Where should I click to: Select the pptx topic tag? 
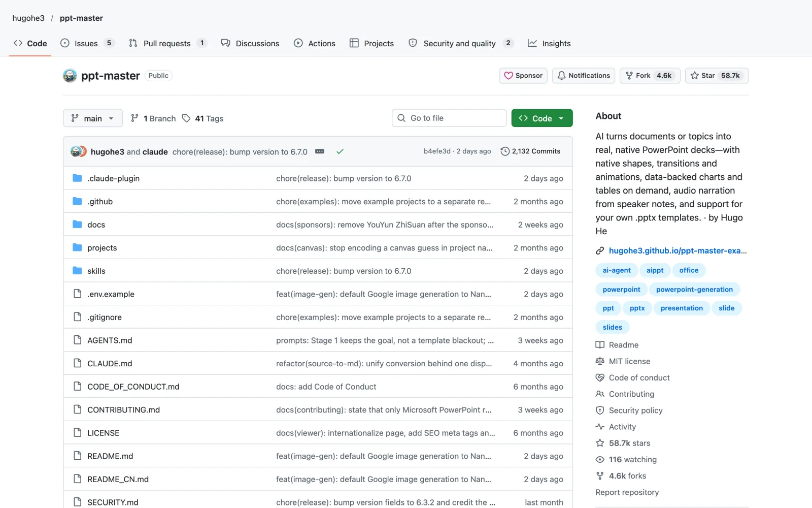tap(637, 308)
